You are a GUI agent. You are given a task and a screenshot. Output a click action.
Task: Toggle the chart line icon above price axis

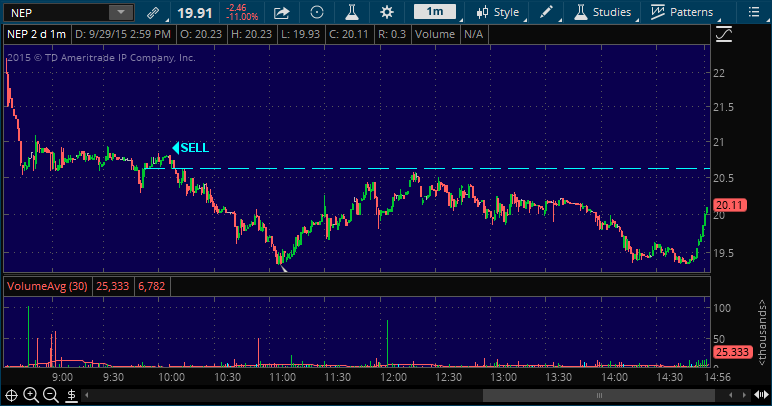pos(724,34)
